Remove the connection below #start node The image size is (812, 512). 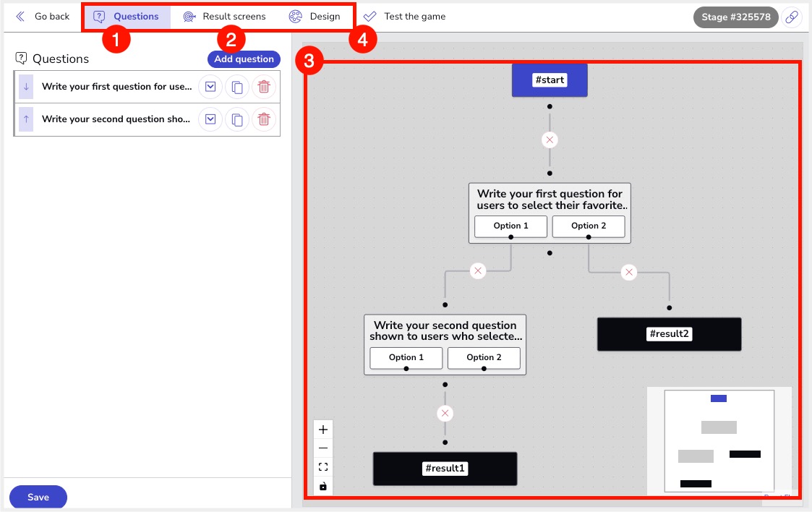tap(550, 139)
